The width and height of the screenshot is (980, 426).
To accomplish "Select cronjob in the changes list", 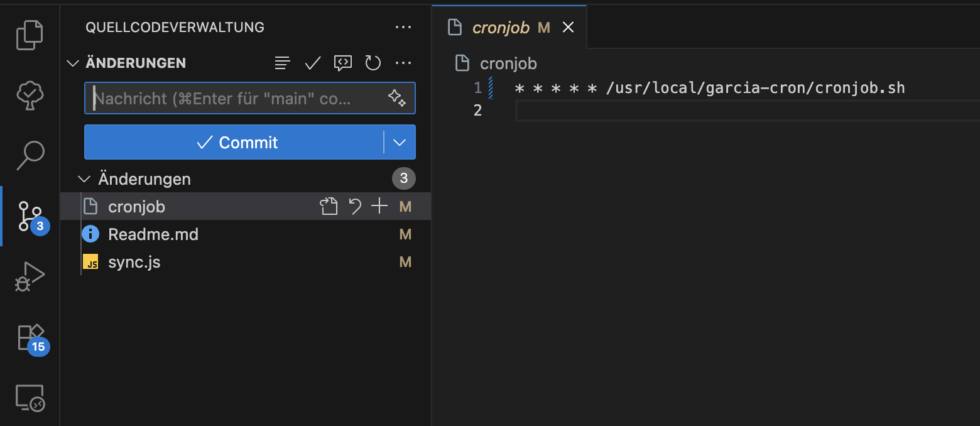I will click(246, 206).
